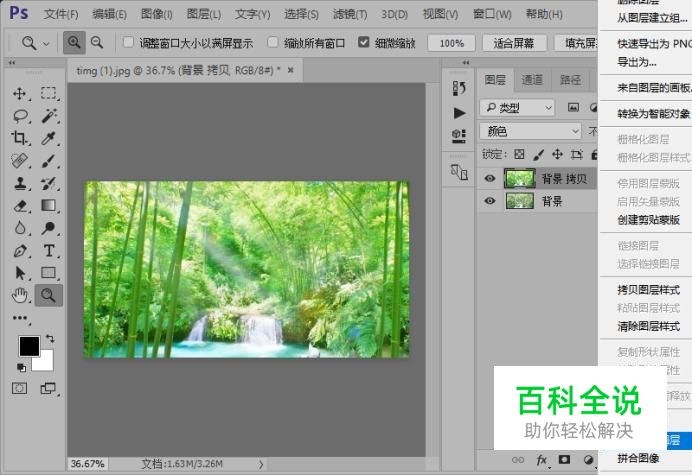Viewport: 692px width, 475px height.
Task: Select the Gradient tool
Action: 49,205
